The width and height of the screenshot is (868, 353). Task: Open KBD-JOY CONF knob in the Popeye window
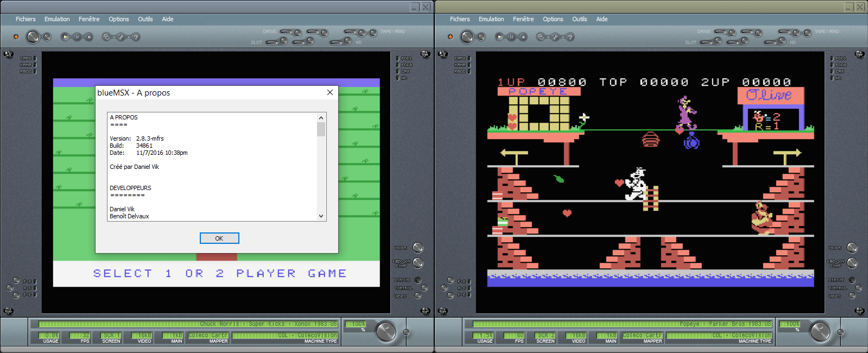[x=852, y=263]
